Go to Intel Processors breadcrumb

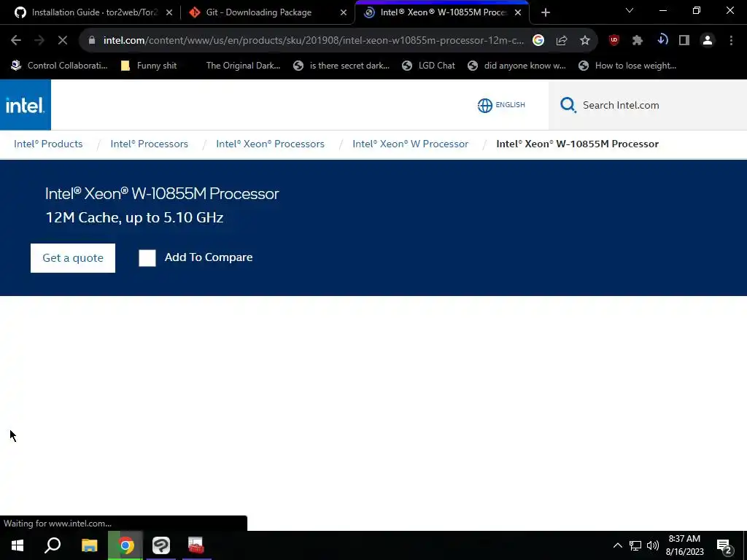click(x=149, y=144)
